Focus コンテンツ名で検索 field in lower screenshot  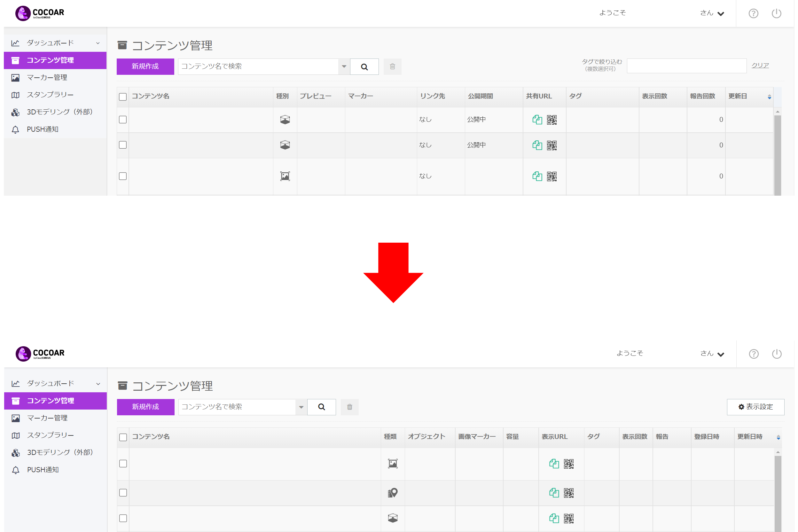(x=237, y=407)
